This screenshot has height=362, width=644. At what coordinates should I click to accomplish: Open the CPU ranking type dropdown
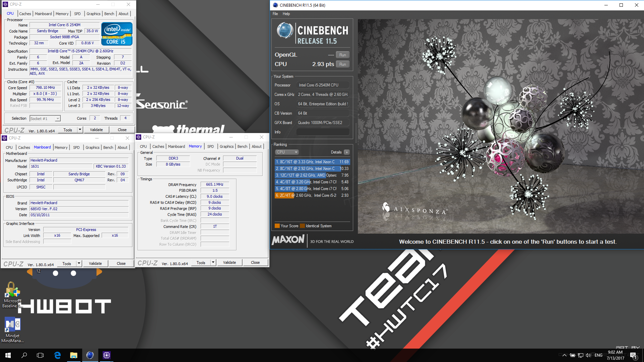[x=287, y=152]
